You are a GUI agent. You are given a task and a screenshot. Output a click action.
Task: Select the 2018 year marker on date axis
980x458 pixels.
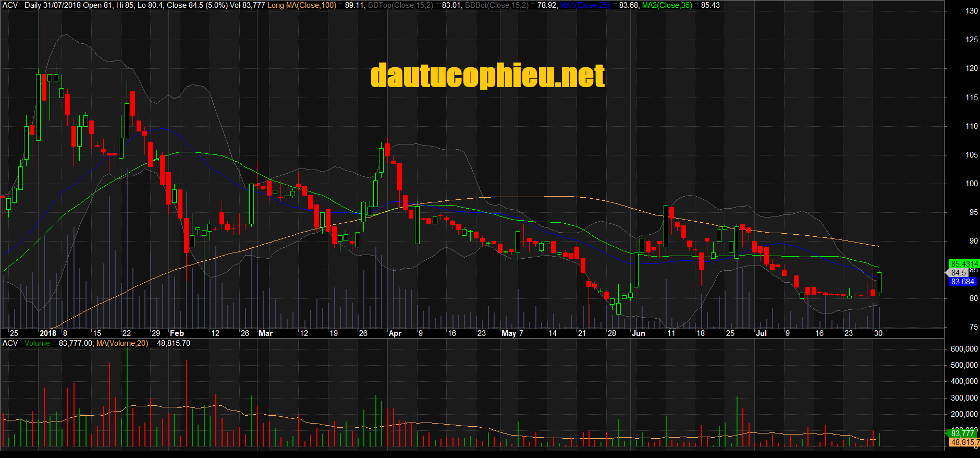coord(48,333)
